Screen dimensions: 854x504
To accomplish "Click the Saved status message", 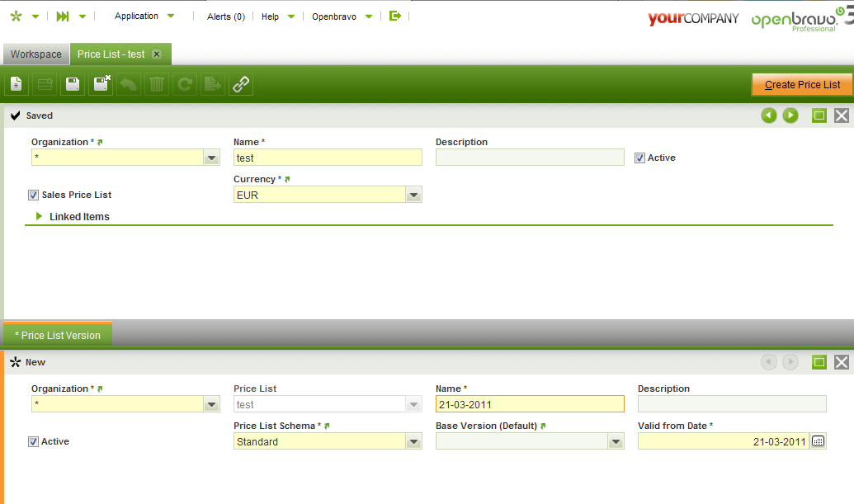I will pos(40,115).
